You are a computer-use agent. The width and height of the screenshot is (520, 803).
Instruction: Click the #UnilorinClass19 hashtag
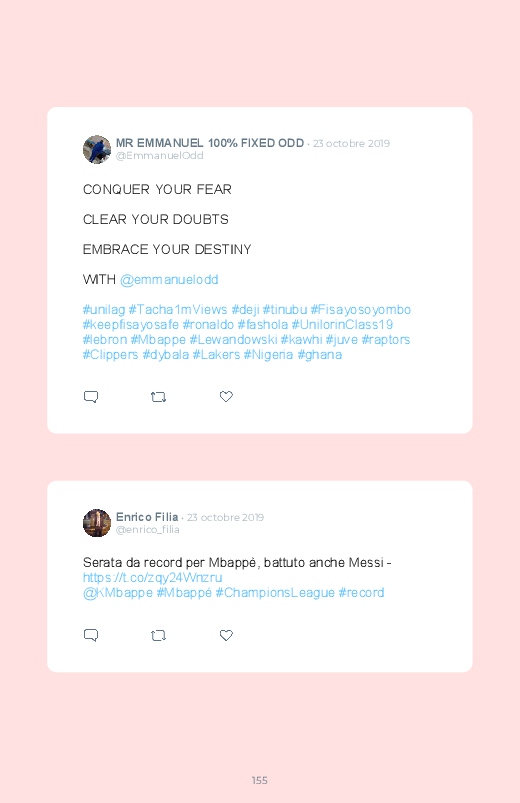tap(342, 325)
